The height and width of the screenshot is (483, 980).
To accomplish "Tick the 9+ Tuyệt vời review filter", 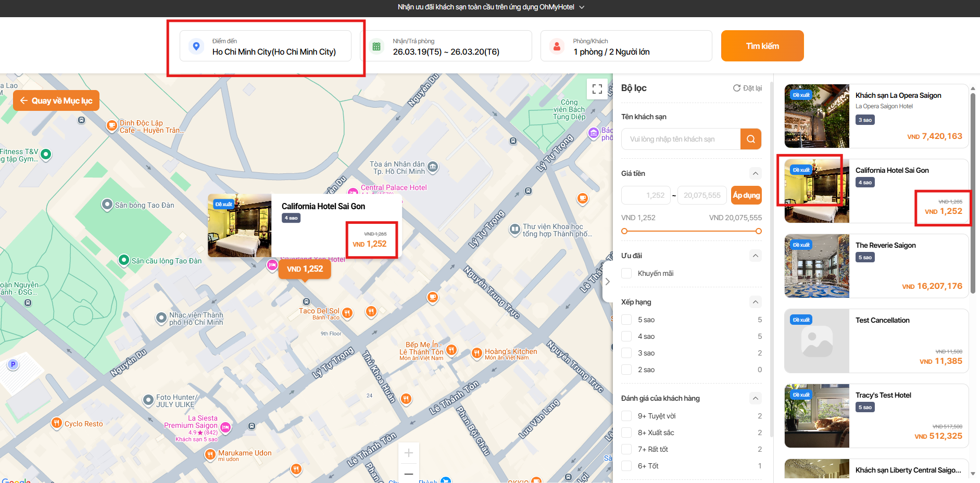I will (627, 416).
